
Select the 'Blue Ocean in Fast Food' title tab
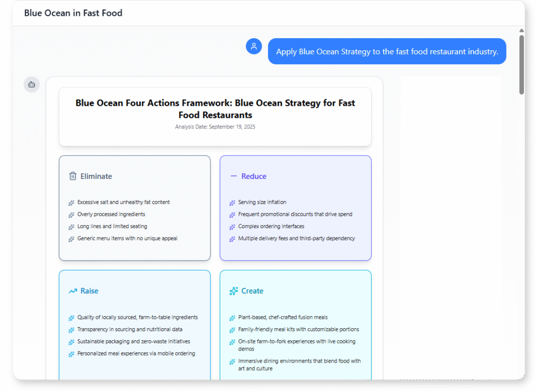(73, 13)
